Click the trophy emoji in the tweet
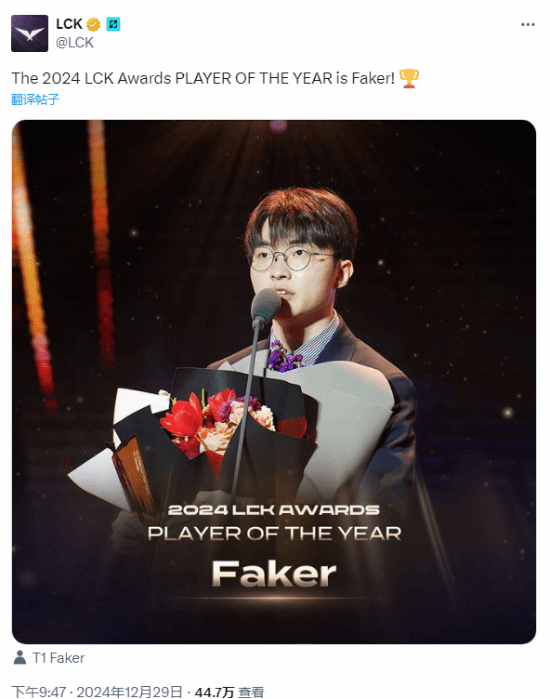 [x=409, y=78]
